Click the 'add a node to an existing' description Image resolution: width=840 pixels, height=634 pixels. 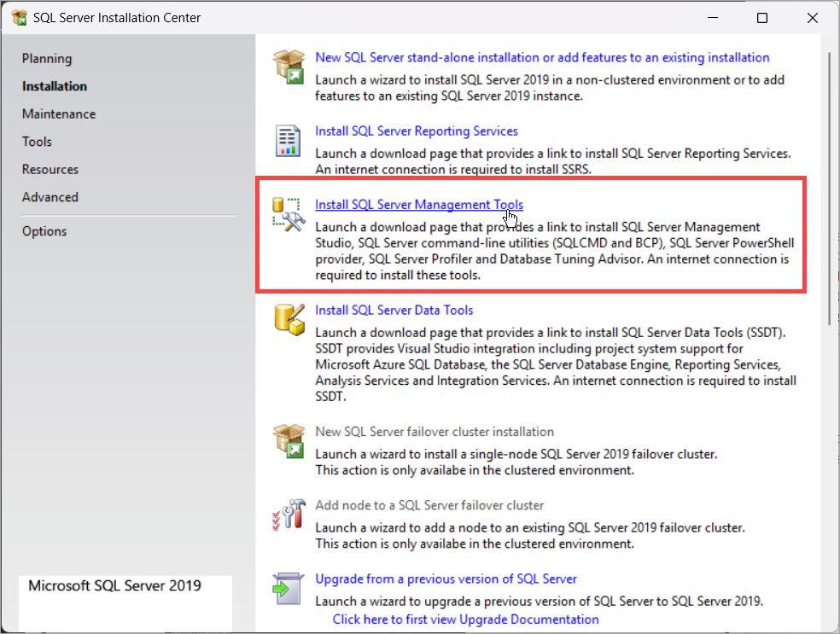tap(530, 528)
